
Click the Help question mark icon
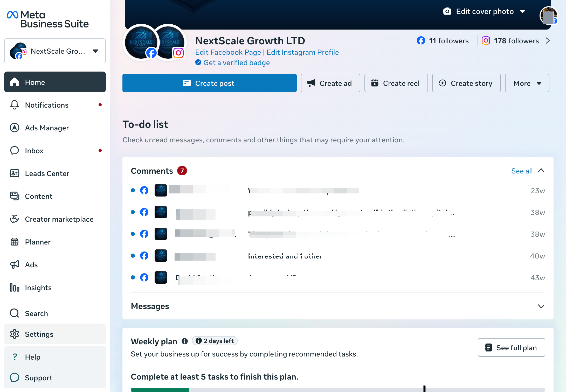15,357
